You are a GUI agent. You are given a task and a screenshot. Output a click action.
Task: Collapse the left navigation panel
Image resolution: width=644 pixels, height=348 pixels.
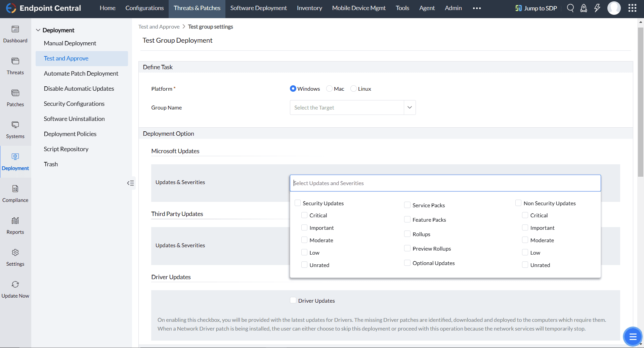(131, 183)
